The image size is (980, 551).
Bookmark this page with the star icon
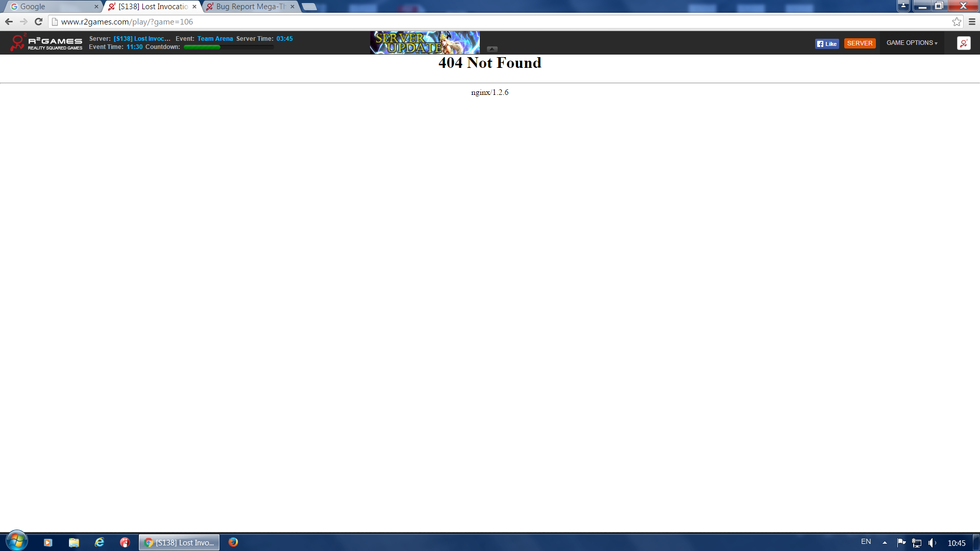[x=957, y=22]
